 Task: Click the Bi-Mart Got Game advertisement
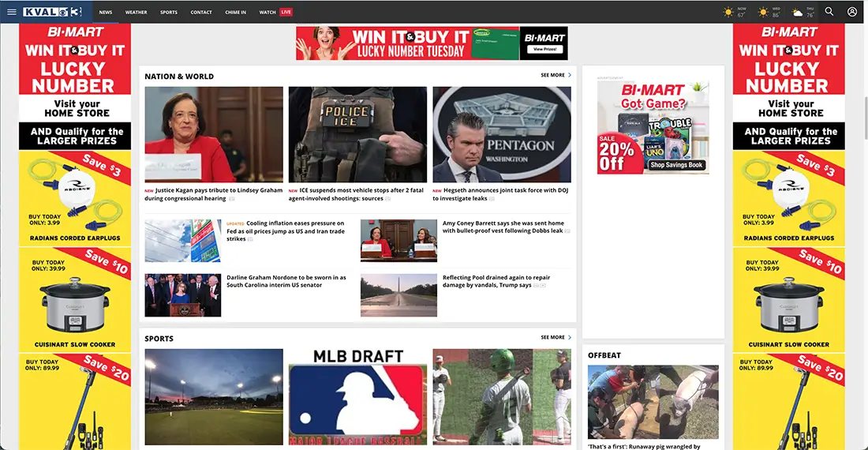pyautogui.click(x=653, y=127)
